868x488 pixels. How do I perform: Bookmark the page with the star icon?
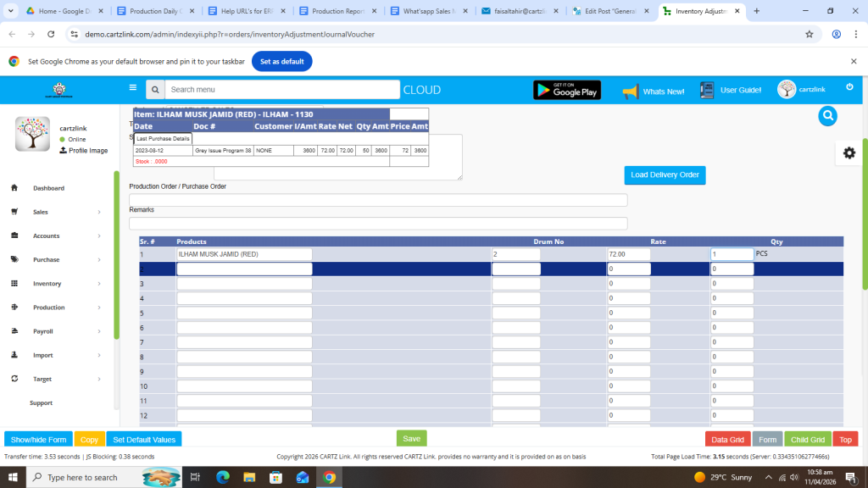(x=810, y=35)
